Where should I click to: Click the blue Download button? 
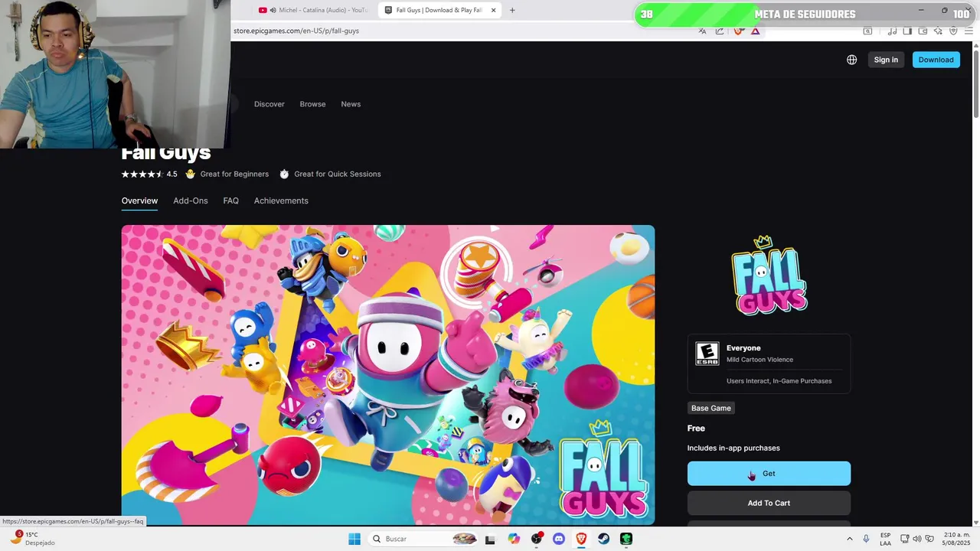[936, 60]
